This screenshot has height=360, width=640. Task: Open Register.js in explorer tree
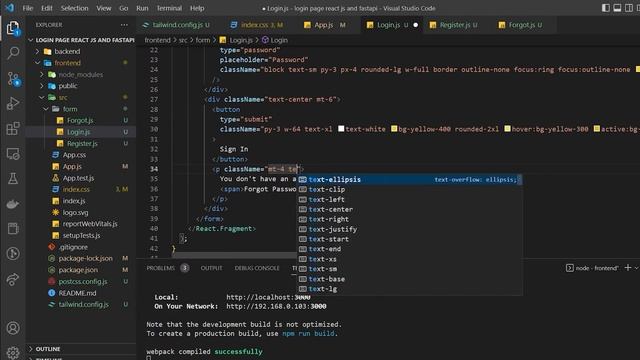[82, 144]
